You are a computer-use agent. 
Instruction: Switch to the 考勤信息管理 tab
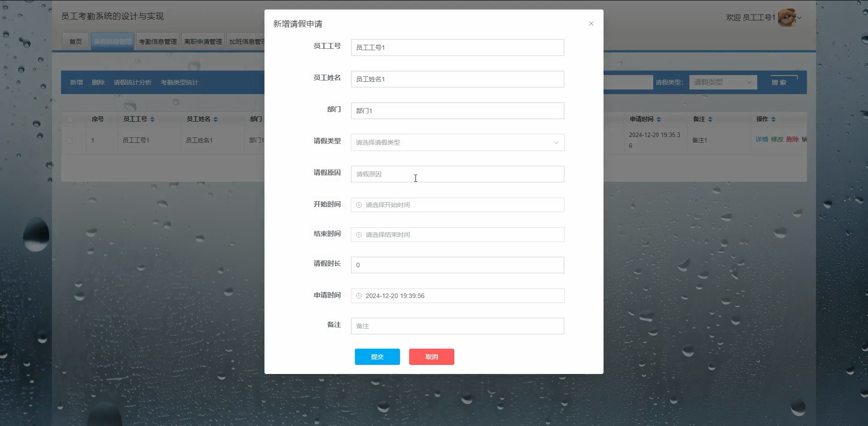(x=157, y=41)
